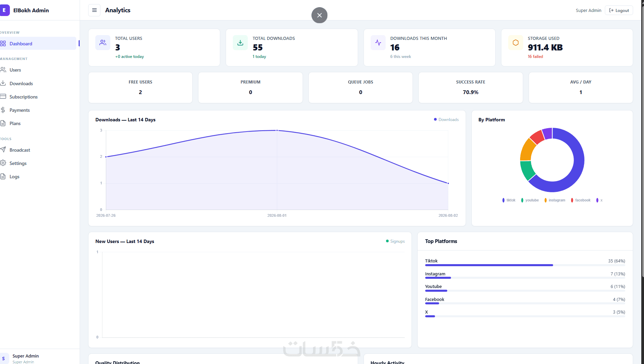Screen dimensions: 644x364
Task: Toggle the Signups legend in chart
Action: [x=395, y=241]
